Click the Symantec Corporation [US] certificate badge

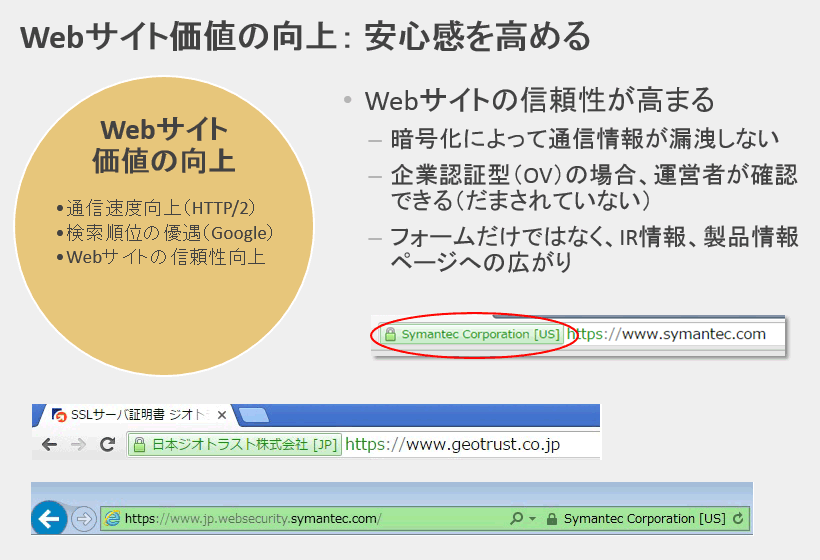click(472, 334)
